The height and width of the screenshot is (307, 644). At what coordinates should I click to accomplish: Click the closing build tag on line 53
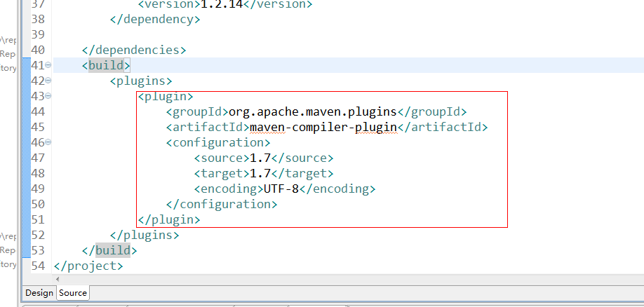tap(109, 250)
